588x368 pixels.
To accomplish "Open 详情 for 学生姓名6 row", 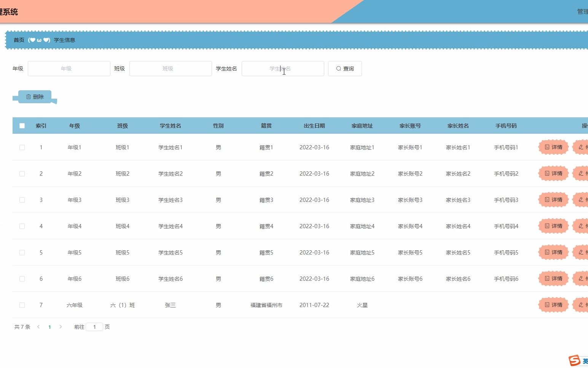I will [x=553, y=278].
